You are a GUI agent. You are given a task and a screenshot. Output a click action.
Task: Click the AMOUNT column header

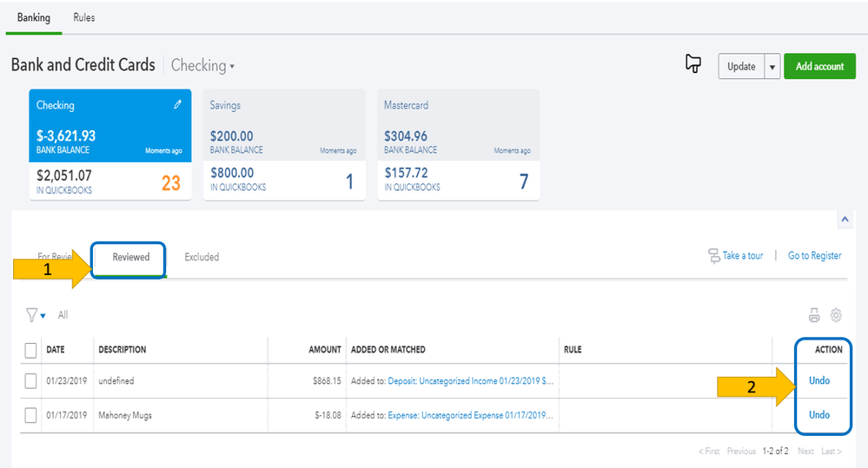coord(325,350)
